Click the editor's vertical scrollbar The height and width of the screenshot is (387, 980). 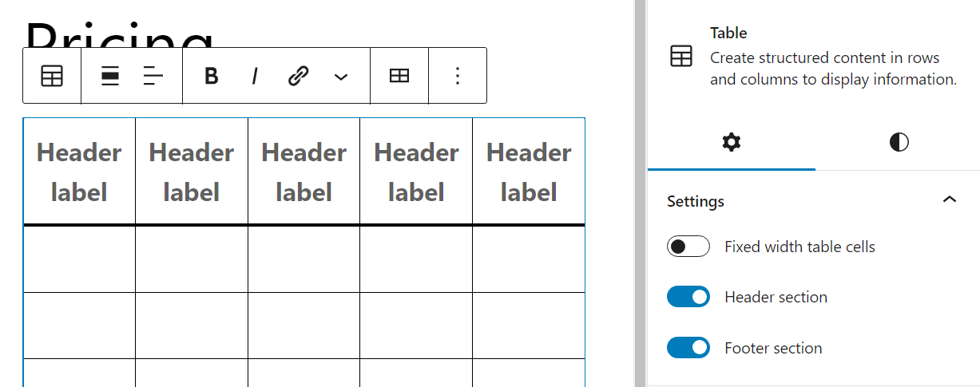640,192
